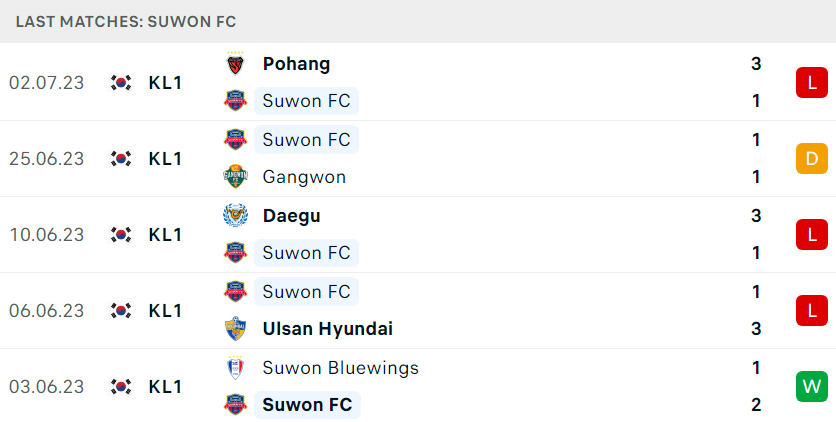Open the Pohang team link
Screen dimensions: 836x422
[296, 64]
